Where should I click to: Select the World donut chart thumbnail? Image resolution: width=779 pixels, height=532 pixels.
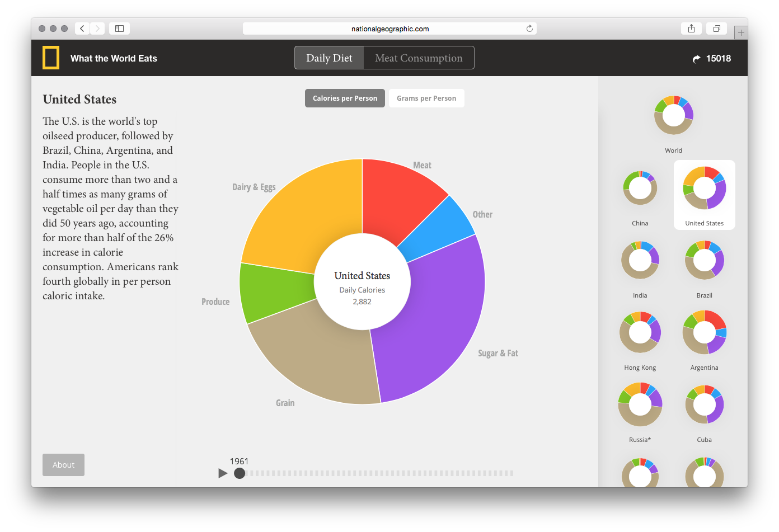(x=673, y=116)
